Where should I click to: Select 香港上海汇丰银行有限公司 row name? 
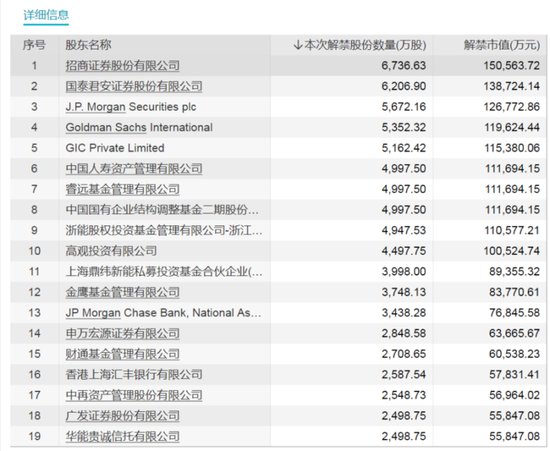(134, 375)
